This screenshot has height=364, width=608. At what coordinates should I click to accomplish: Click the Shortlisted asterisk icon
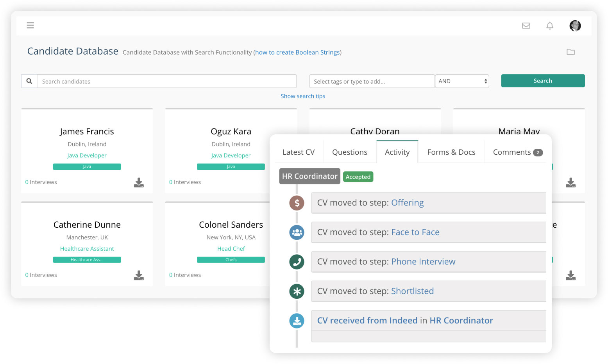click(x=297, y=291)
